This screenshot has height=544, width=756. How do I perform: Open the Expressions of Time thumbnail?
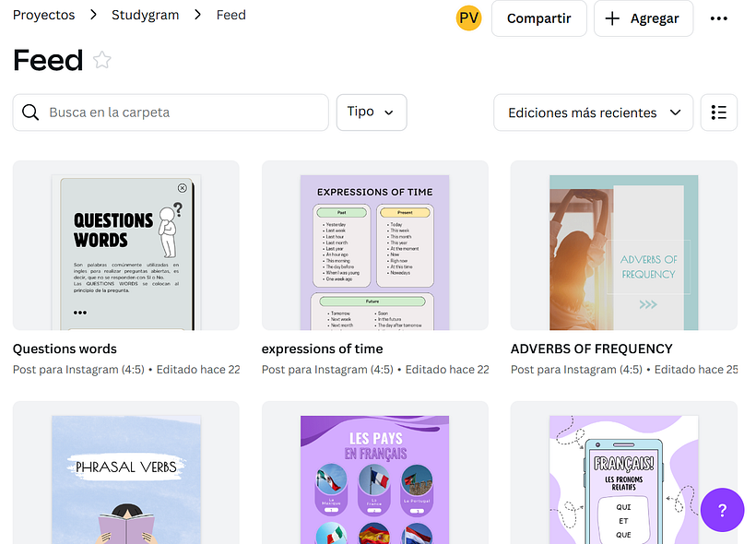(375, 245)
